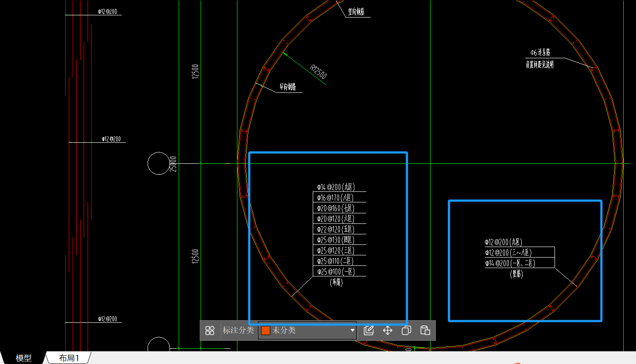Open the four-squares category grid icon

210,330
